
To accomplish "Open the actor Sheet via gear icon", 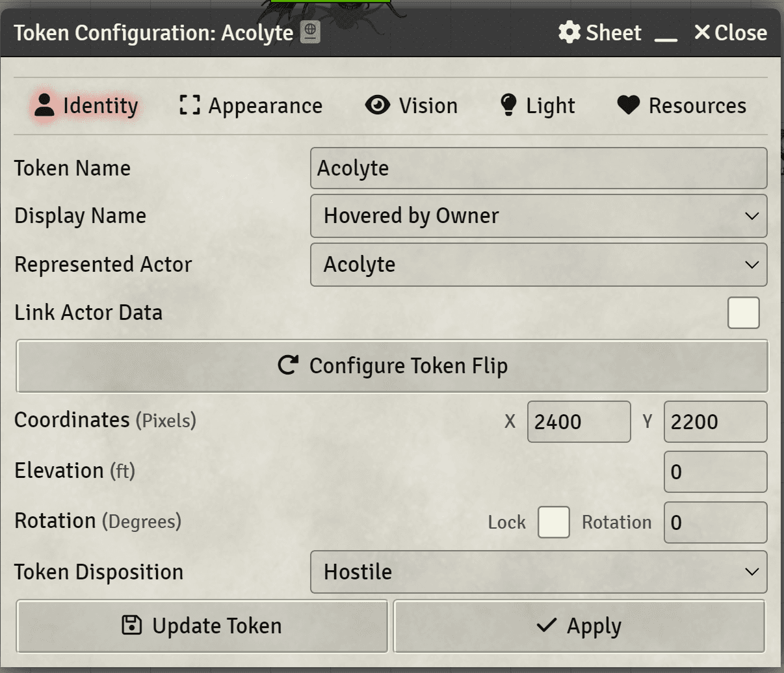I will [599, 33].
